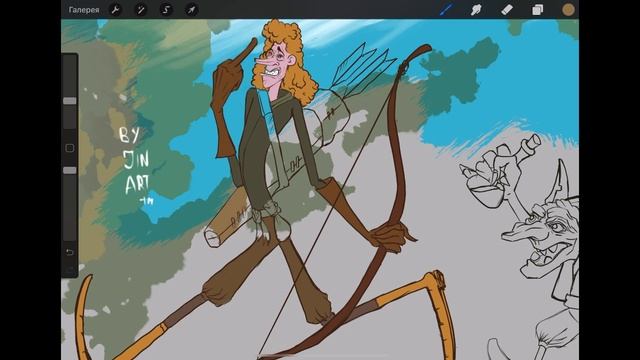Open the Actions wrench menu
640x360 pixels.
(x=116, y=10)
